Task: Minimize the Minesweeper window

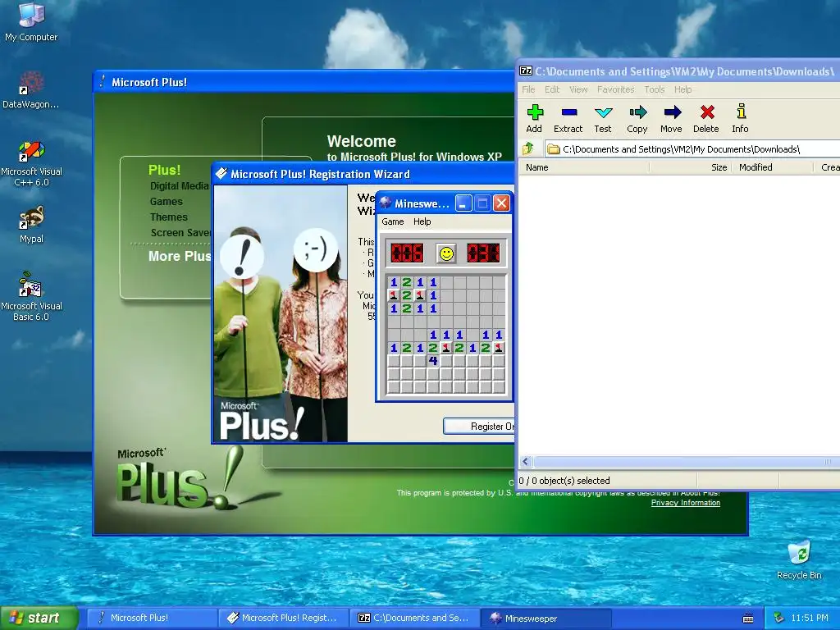Action: pos(463,203)
